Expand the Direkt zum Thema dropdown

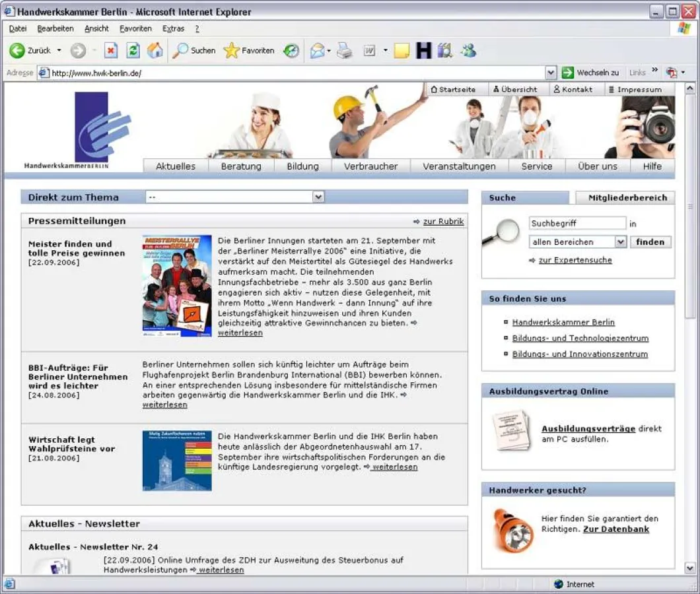click(318, 197)
